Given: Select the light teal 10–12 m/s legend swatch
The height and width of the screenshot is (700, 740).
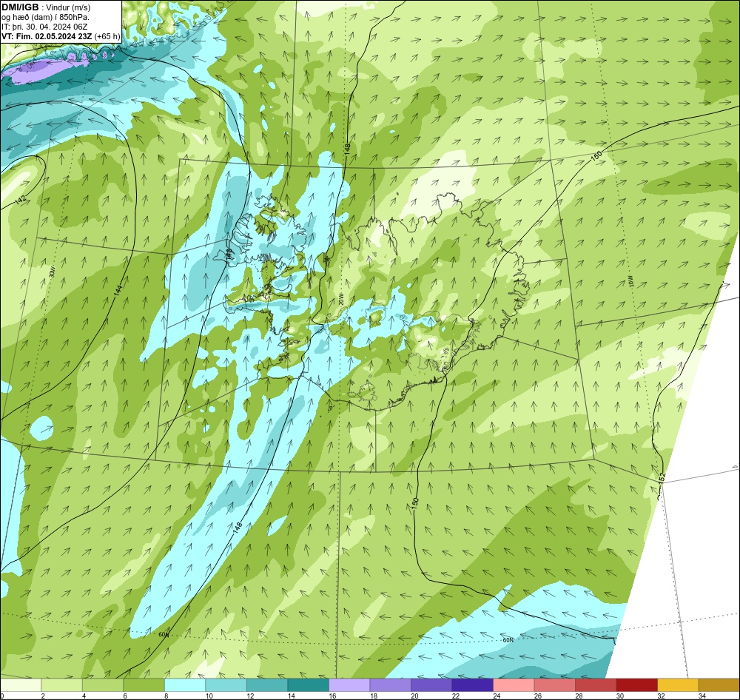Looking at the screenshot, I should point(226,685).
